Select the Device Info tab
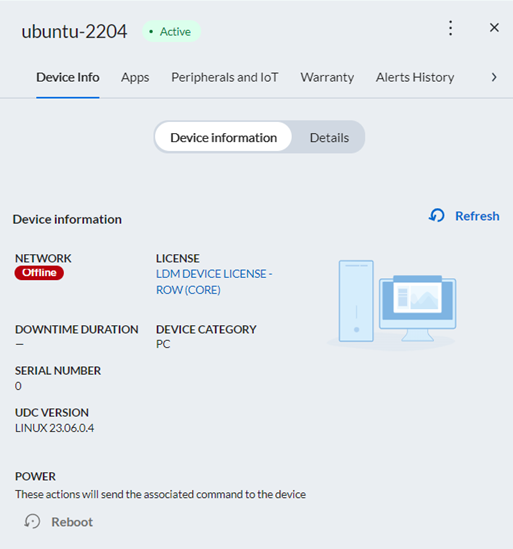Viewport: 513px width, 549px height. (68, 77)
